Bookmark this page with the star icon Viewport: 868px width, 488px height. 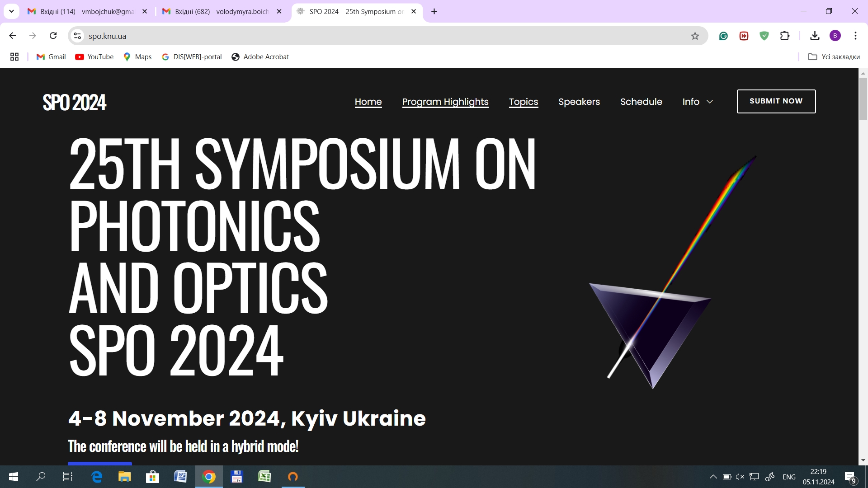[695, 36]
